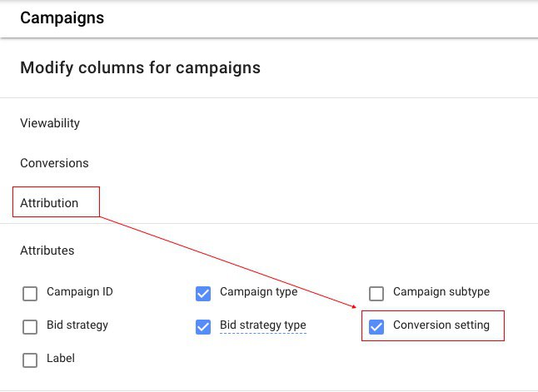Image resolution: width=538 pixels, height=392 pixels.
Task: Enable the Campaign subtype checkbox
Action: (376, 293)
